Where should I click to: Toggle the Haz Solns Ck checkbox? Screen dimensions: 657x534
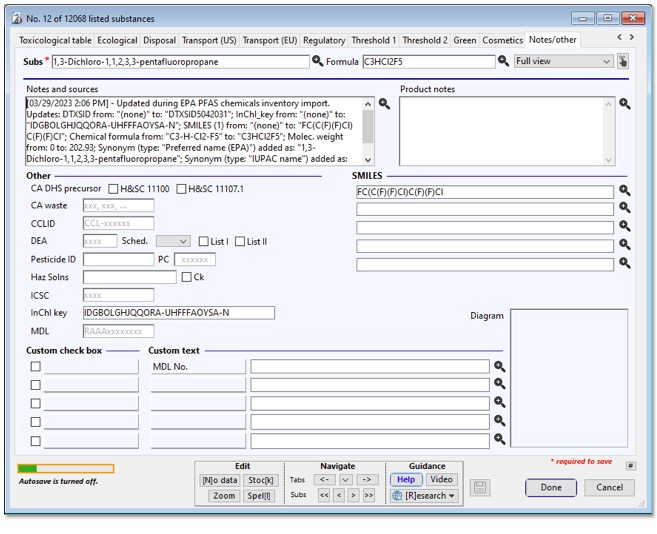click(187, 277)
